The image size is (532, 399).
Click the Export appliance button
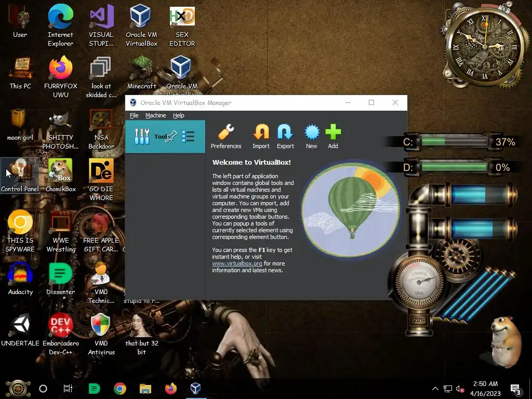point(285,137)
